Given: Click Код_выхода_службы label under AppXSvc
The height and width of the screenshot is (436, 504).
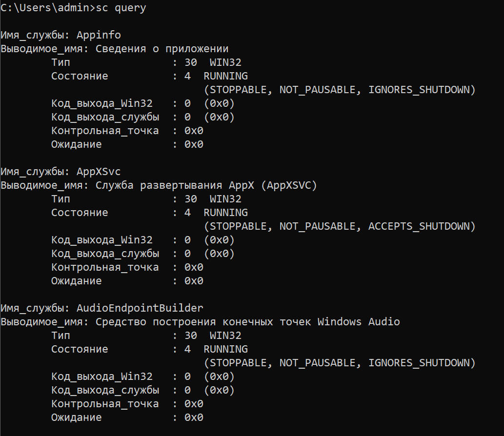Looking at the screenshot, I should pos(104,254).
